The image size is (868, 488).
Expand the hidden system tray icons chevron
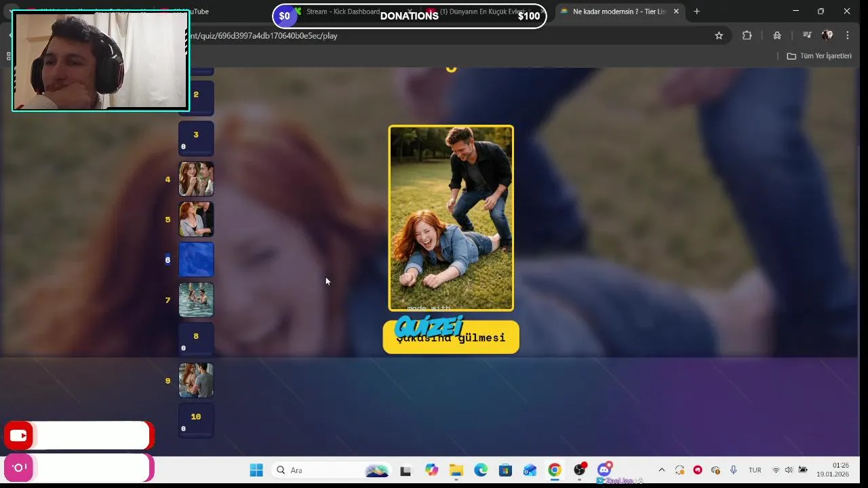pos(662,470)
